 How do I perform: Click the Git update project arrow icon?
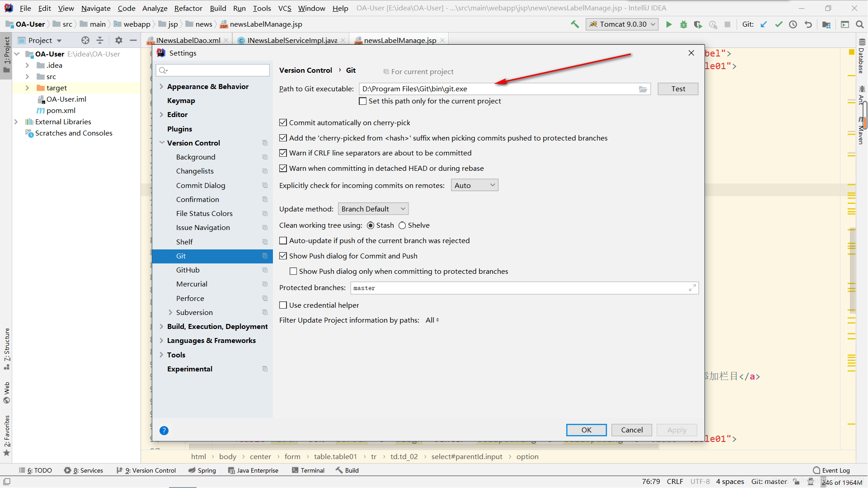[x=764, y=24]
